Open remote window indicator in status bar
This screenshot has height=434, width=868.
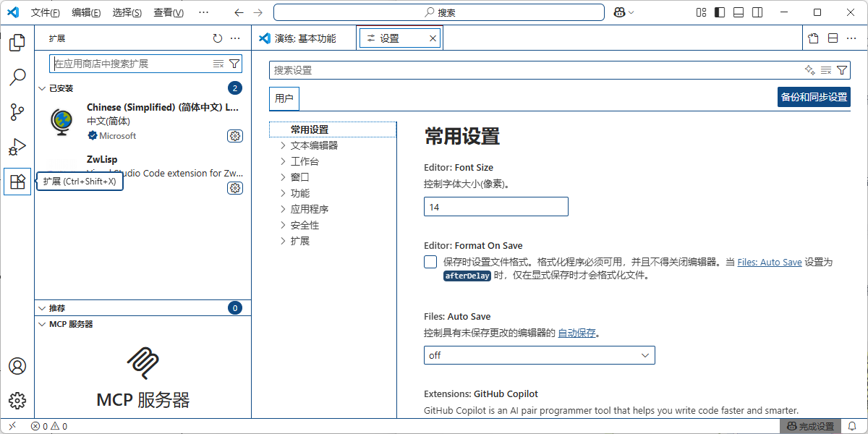point(12,426)
